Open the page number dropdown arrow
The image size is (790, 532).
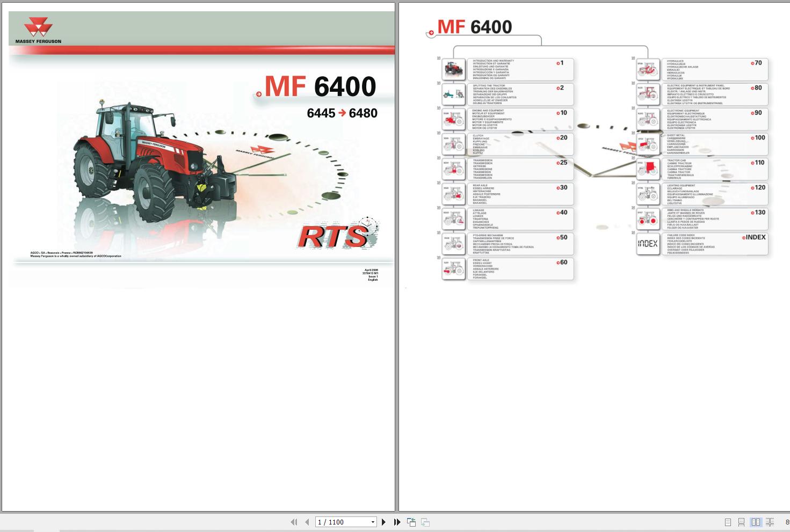click(x=373, y=522)
